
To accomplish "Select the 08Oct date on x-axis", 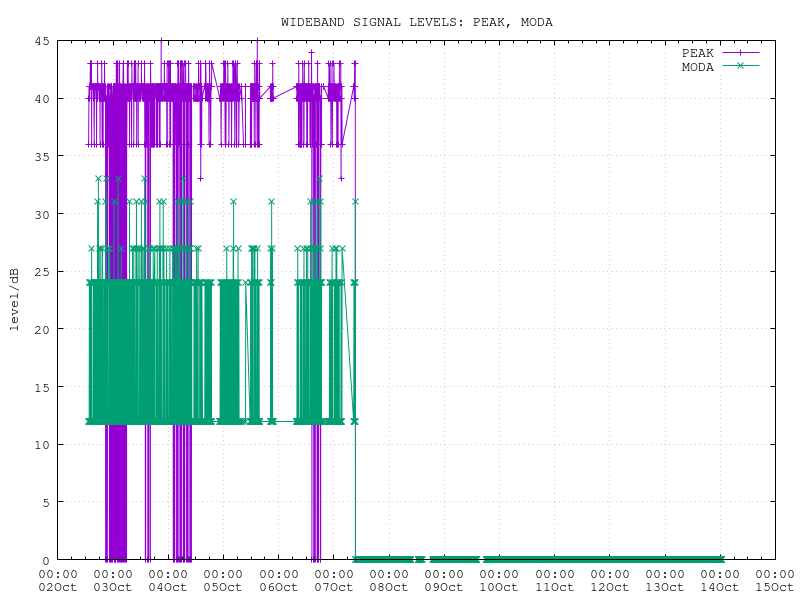I will point(388,587).
